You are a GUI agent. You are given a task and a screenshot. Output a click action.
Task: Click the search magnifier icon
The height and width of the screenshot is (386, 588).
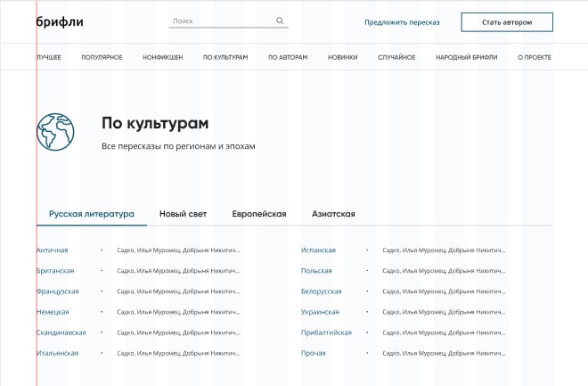pos(280,21)
